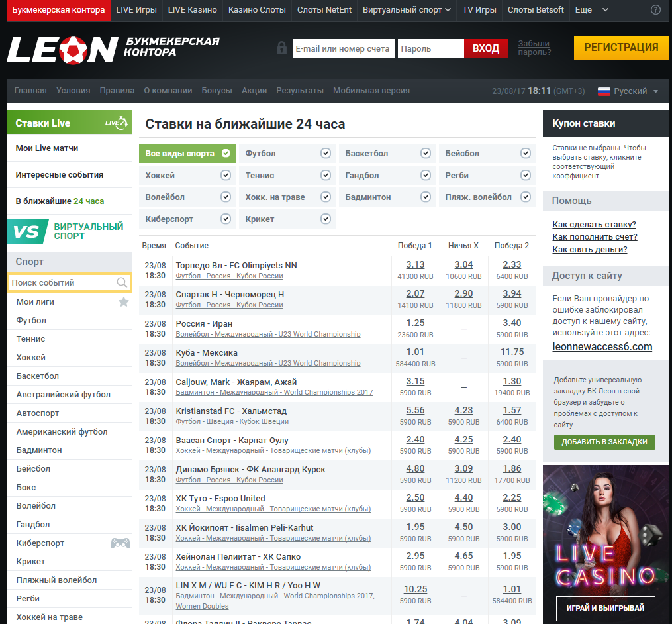Toggle the Волейбол filter checkbox
The height and width of the screenshot is (624, 672).
(x=225, y=197)
